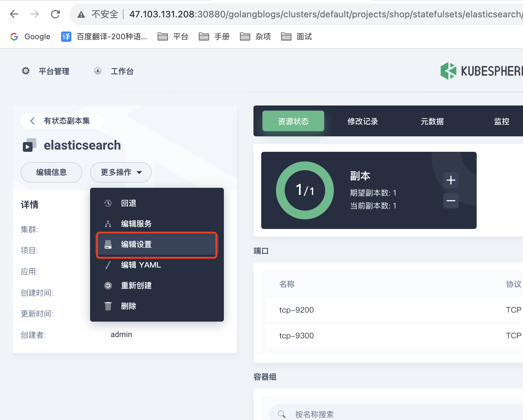Click the 按名称搜索 search field
Image resolution: width=523 pixels, height=420 pixels.
click(x=396, y=414)
